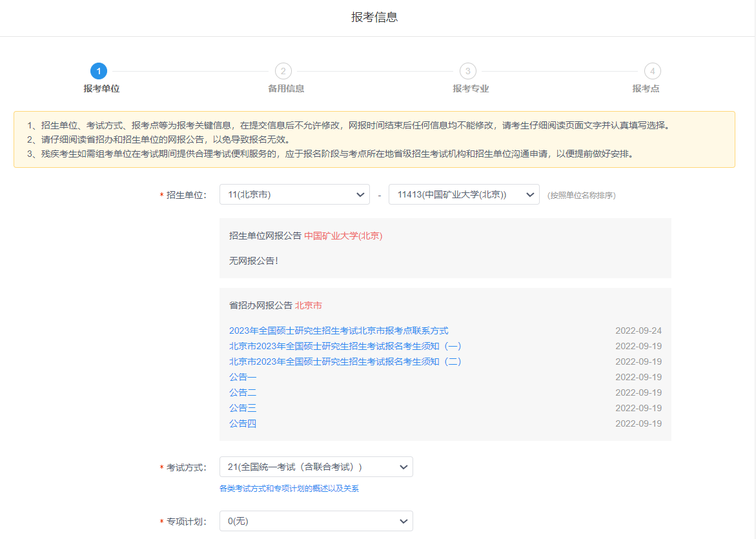Click step 4 circle icon 报考点

click(x=653, y=71)
